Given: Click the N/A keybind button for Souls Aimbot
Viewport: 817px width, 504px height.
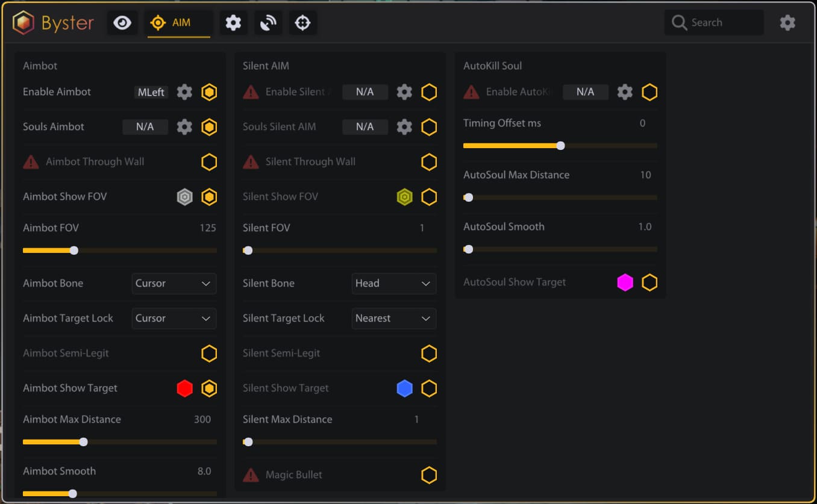Looking at the screenshot, I should click(x=145, y=127).
